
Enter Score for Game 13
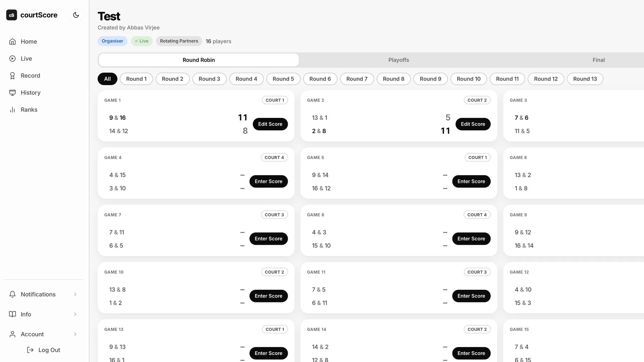pyautogui.click(x=268, y=353)
